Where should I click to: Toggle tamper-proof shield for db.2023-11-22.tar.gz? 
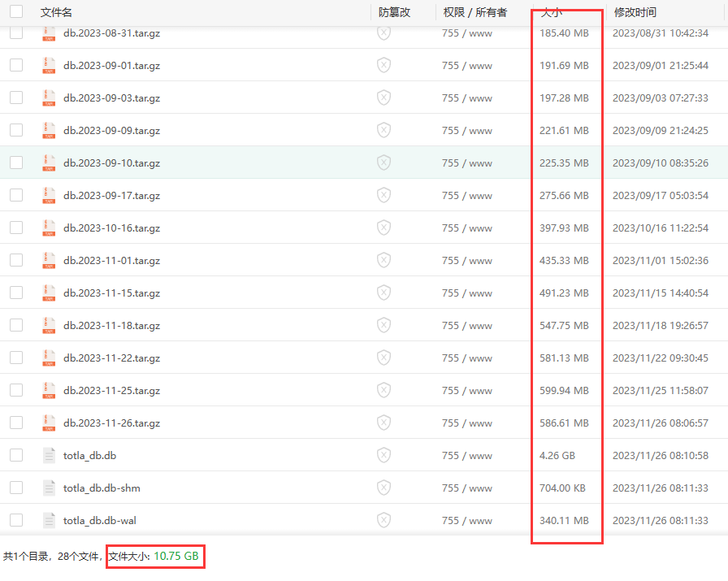click(x=383, y=358)
